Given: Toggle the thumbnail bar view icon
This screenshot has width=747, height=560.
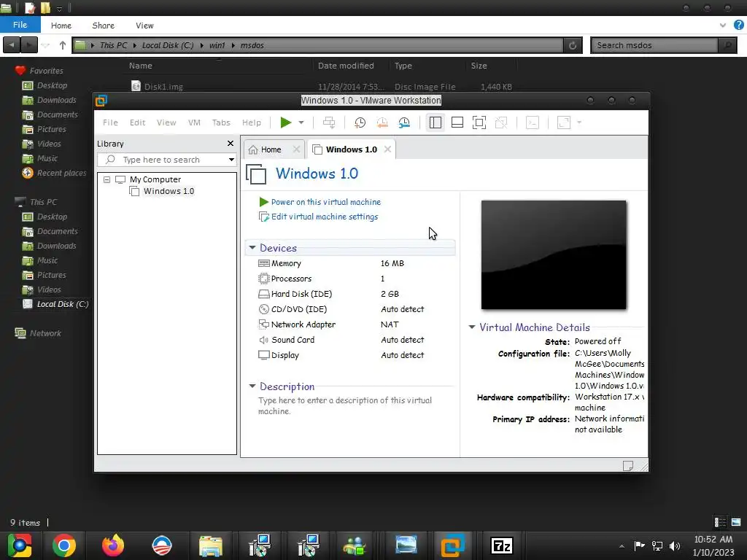Looking at the screenshot, I should [457, 122].
